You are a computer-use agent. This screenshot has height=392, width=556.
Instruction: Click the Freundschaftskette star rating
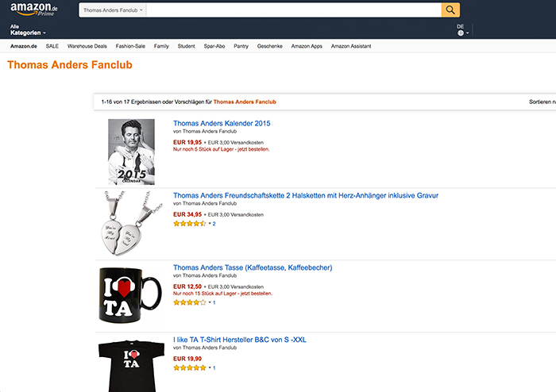pyautogui.click(x=189, y=224)
